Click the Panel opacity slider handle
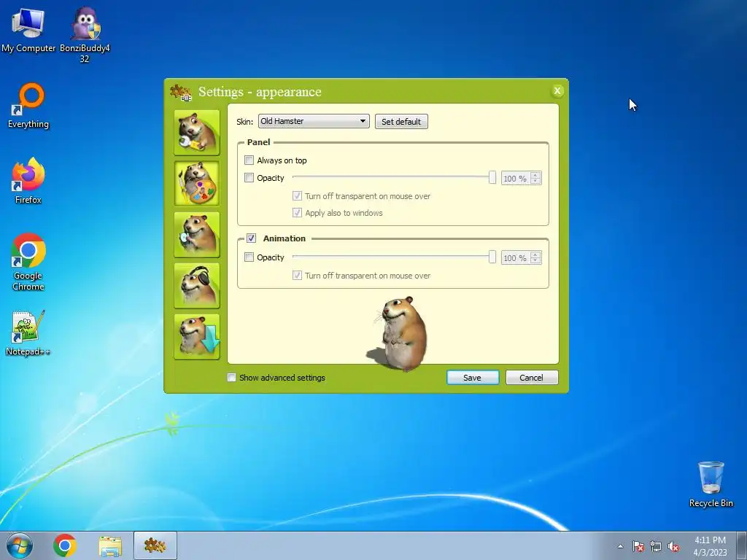Image resolution: width=747 pixels, height=560 pixels. click(492, 178)
